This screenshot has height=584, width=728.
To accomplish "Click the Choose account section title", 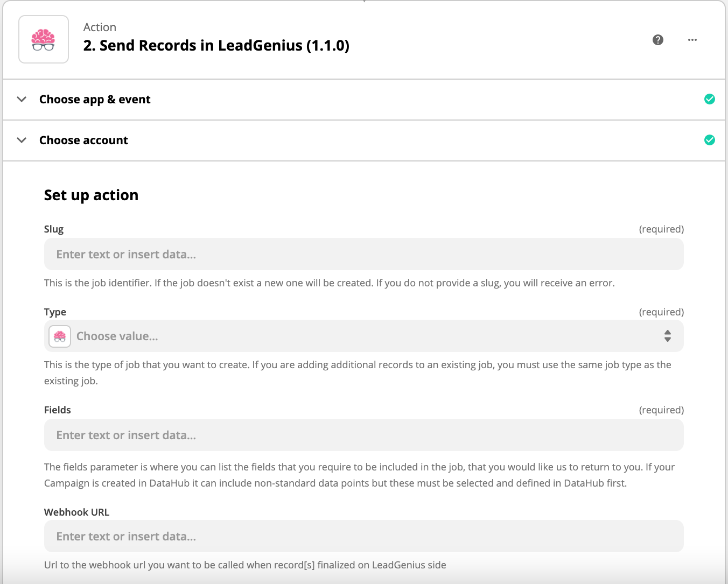I will [x=83, y=140].
